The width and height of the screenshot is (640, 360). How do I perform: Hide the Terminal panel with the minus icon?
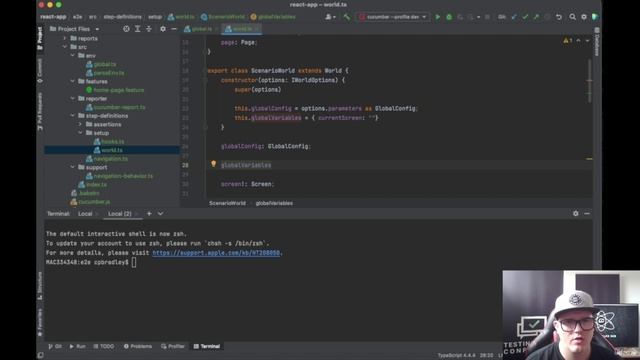coord(587,213)
